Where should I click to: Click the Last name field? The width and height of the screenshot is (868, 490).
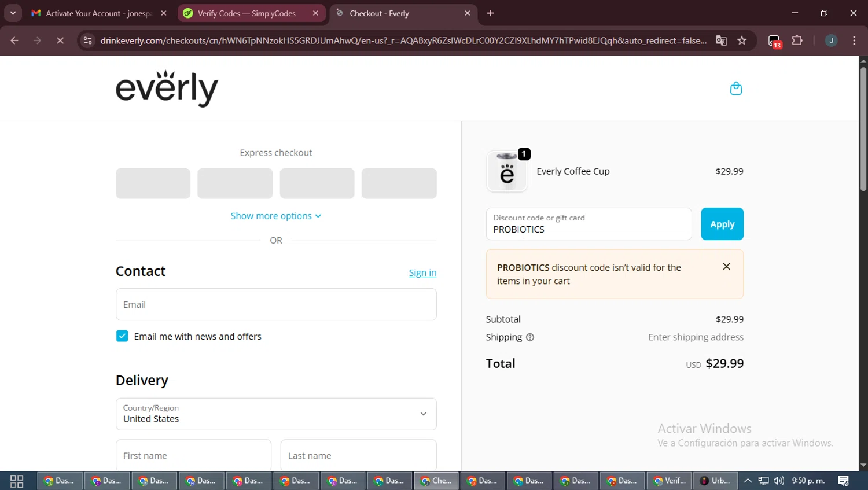click(x=358, y=455)
